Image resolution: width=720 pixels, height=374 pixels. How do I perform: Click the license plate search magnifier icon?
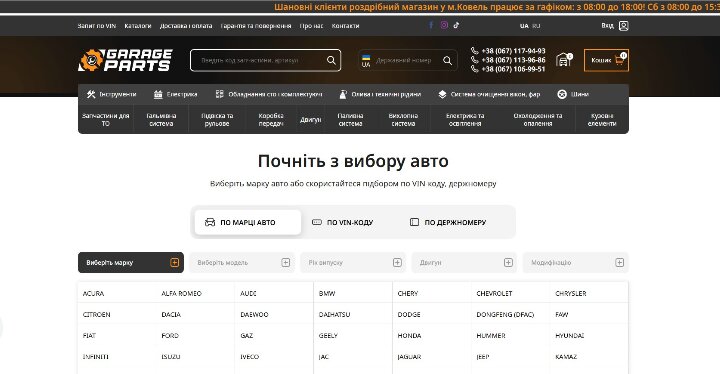tap(447, 60)
